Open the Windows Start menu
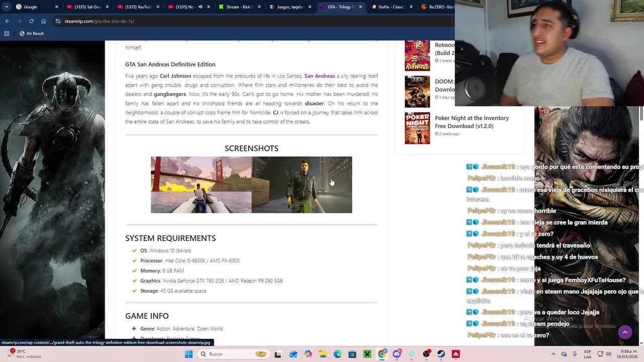 coord(189,354)
